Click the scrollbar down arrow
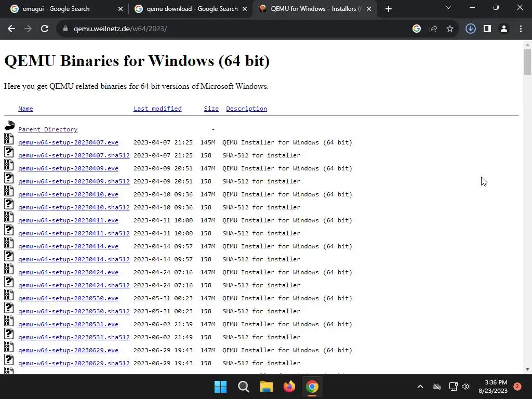The image size is (532, 399). (527, 369)
